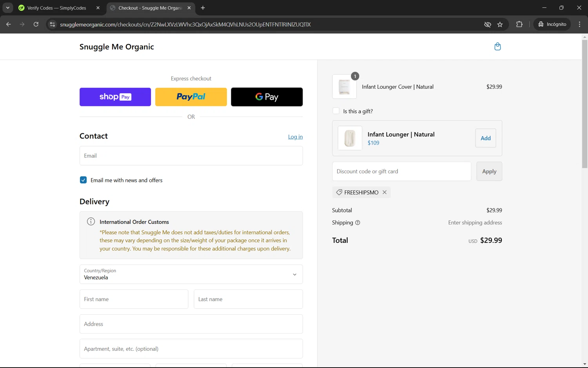
Task: Pay with Shop Pay express button
Action: 115,97
